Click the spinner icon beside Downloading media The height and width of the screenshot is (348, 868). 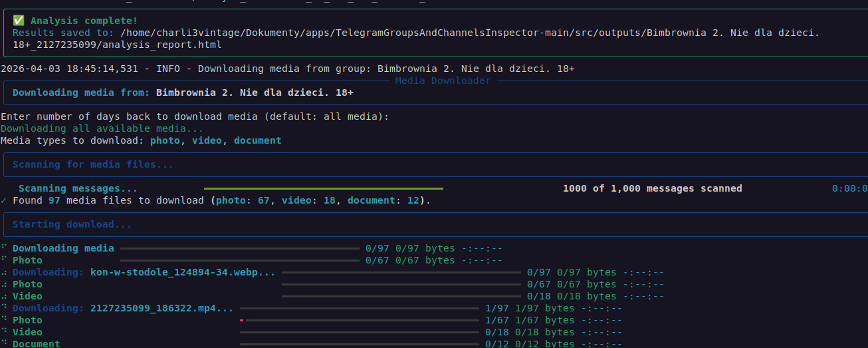4,248
